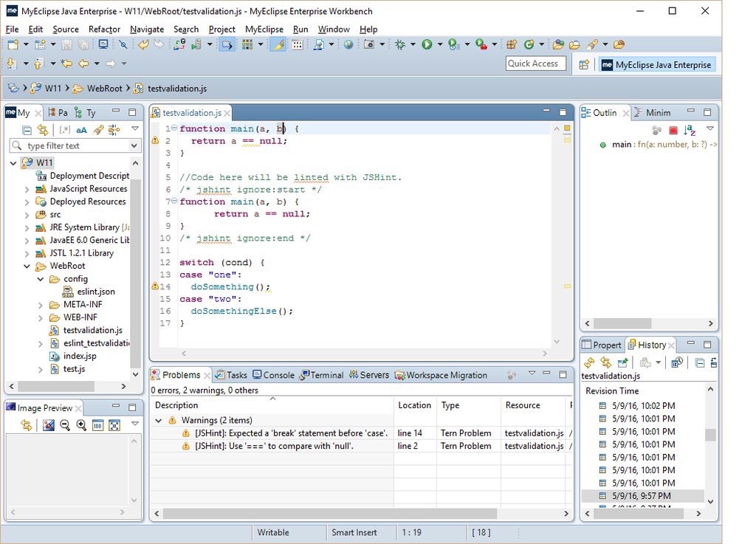Click the WebRoot breadcrumb segment

coord(99,89)
